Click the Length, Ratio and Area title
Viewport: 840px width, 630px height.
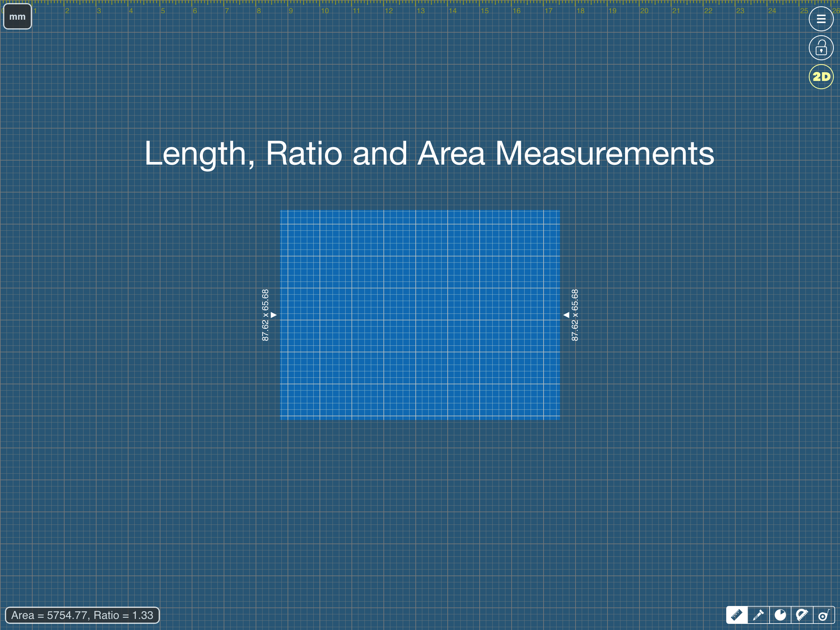(429, 154)
